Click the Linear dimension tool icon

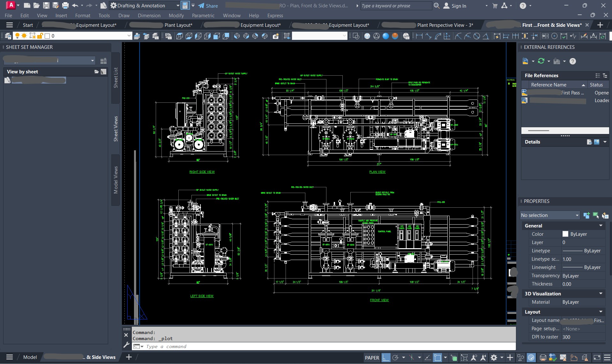(x=419, y=36)
